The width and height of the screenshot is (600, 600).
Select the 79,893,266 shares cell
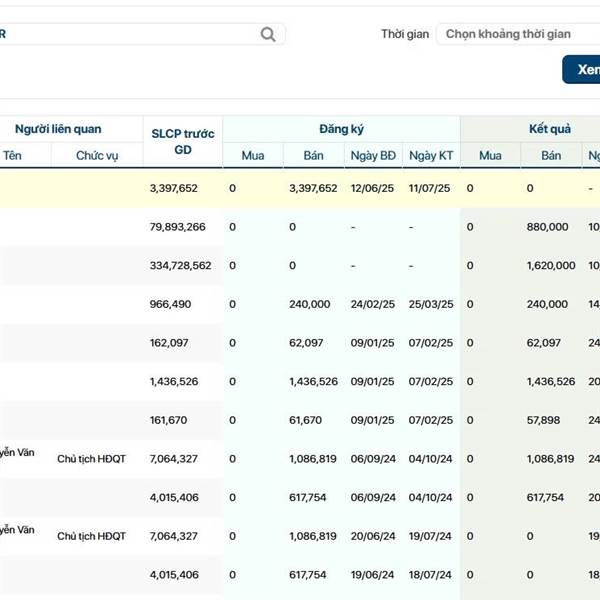click(178, 227)
